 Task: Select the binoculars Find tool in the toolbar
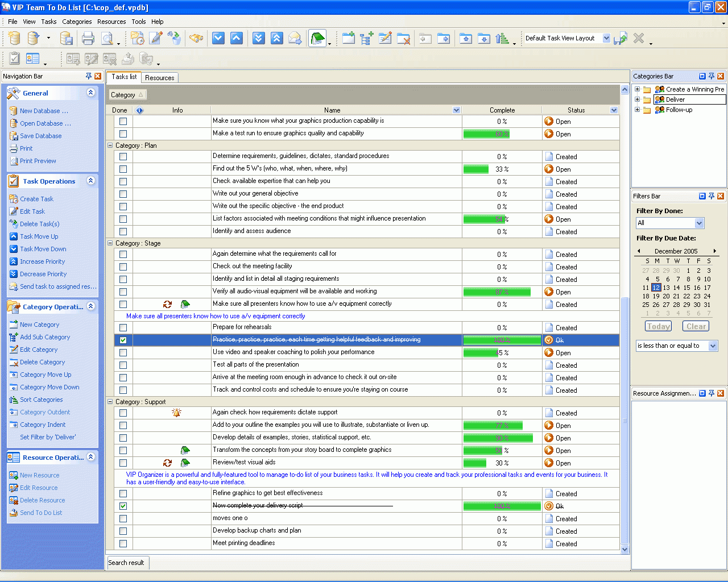pyautogui.click(x=197, y=38)
